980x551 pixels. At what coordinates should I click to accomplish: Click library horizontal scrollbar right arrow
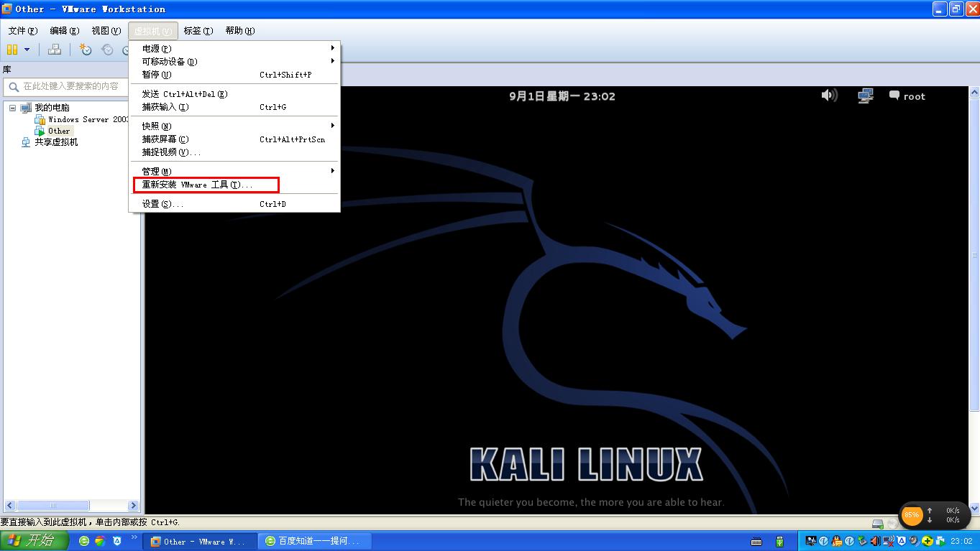pyautogui.click(x=133, y=506)
